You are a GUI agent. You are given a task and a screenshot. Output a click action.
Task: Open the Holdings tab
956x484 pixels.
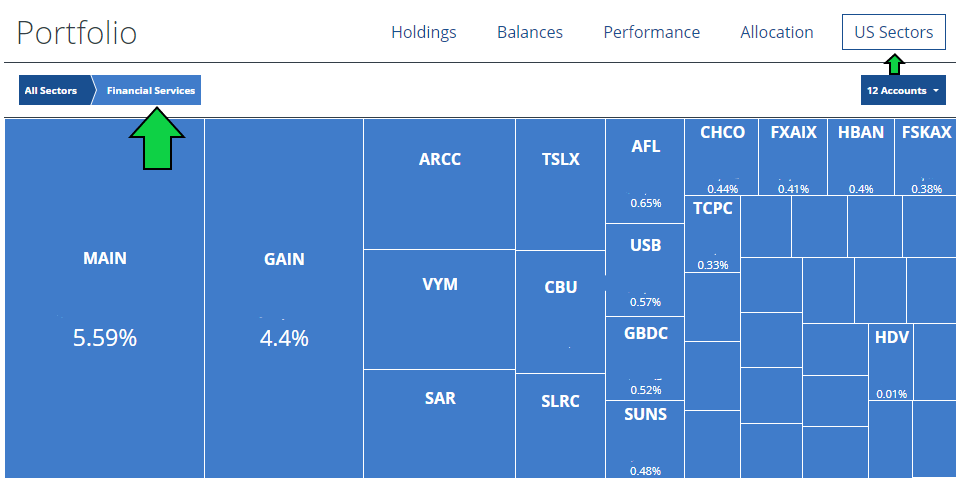click(x=423, y=32)
